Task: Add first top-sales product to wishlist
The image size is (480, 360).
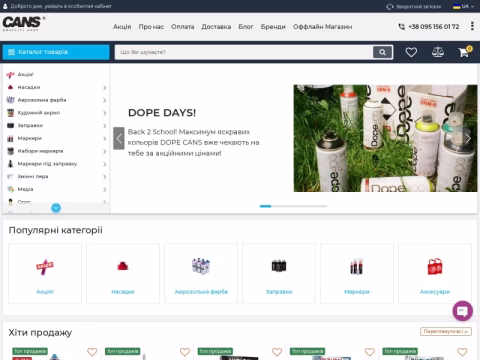Action: pos(92,352)
